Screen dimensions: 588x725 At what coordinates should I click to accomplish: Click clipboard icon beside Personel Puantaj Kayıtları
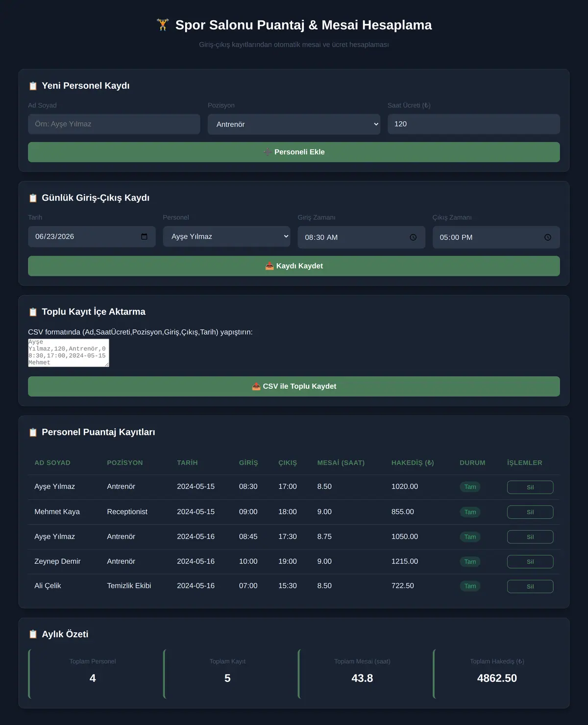coord(33,432)
